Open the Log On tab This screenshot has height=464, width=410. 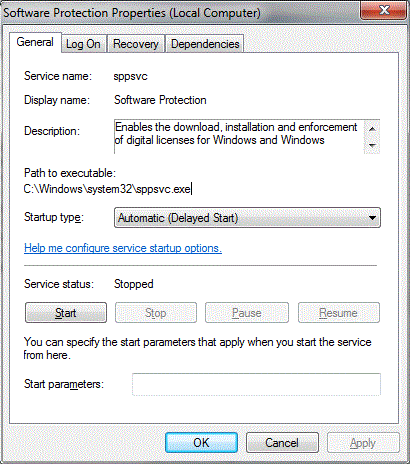click(83, 44)
